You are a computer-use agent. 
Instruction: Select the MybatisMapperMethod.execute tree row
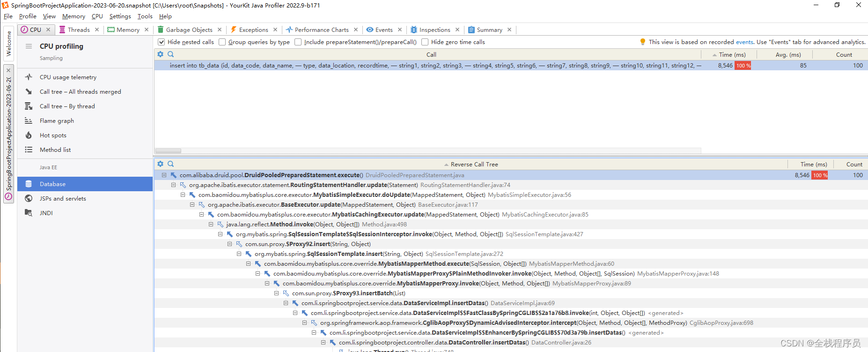tap(511, 263)
